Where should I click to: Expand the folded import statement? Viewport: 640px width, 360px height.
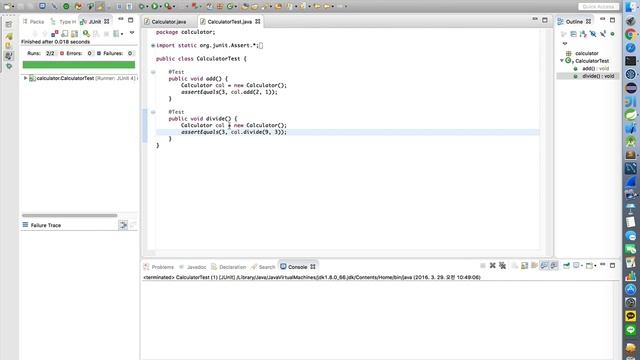[153, 46]
